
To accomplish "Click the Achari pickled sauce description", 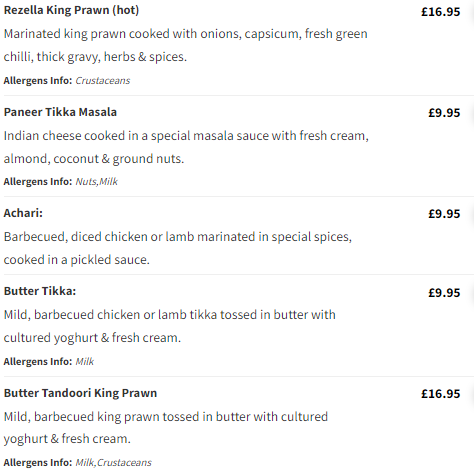I will pyautogui.click(x=178, y=248).
